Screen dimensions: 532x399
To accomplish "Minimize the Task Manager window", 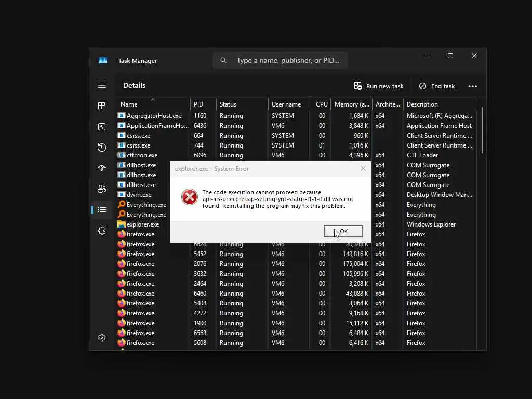I will (x=427, y=56).
